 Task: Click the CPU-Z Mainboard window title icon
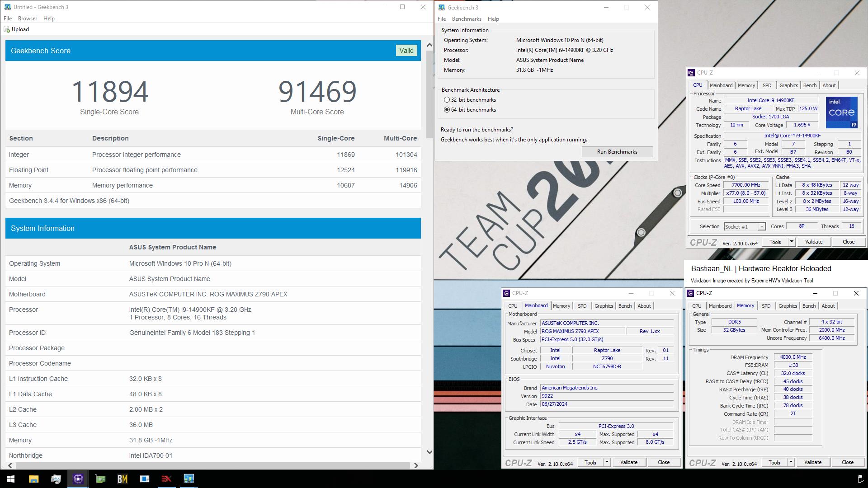(506, 293)
